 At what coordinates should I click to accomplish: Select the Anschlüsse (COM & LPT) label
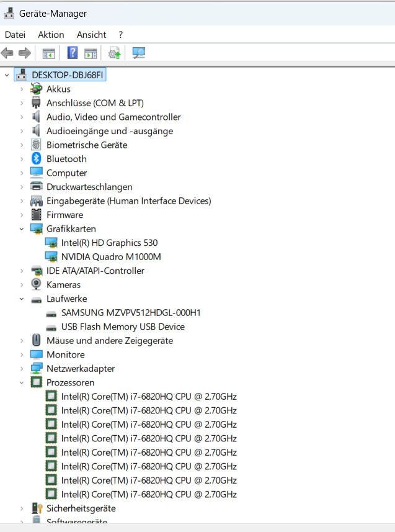click(x=95, y=103)
